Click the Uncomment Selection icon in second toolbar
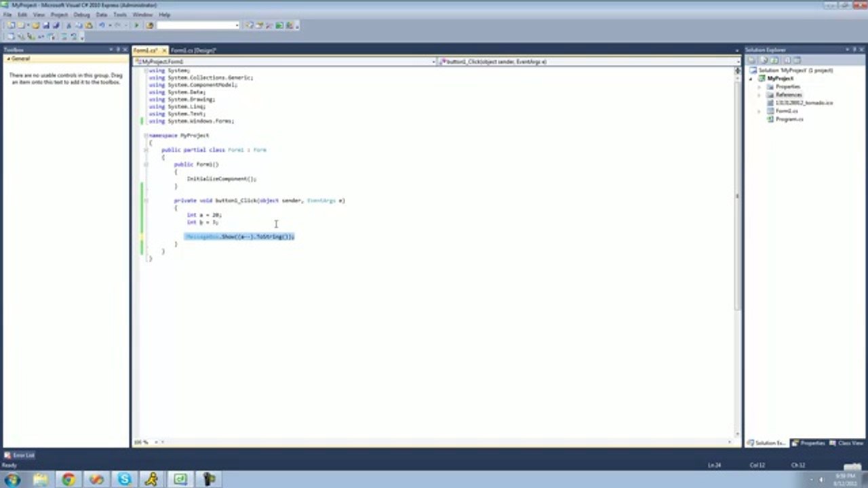This screenshot has height=488, width=868. click(74, 37)
